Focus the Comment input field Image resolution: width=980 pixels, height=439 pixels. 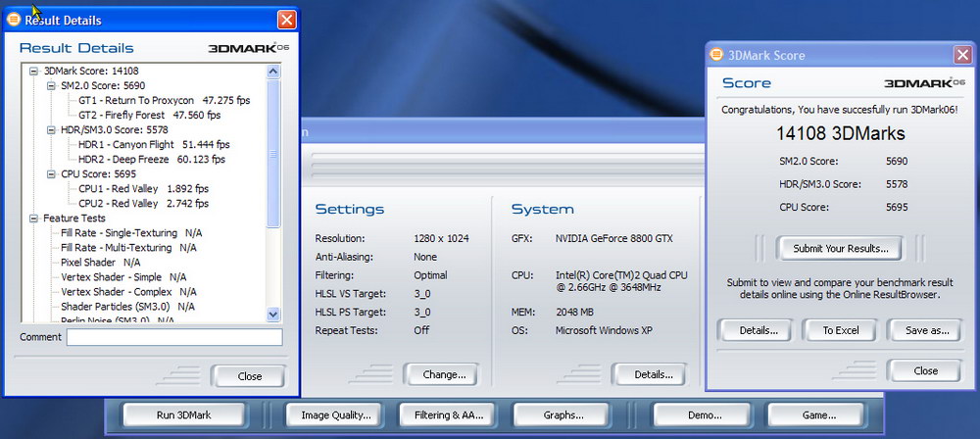click(174, 338)
